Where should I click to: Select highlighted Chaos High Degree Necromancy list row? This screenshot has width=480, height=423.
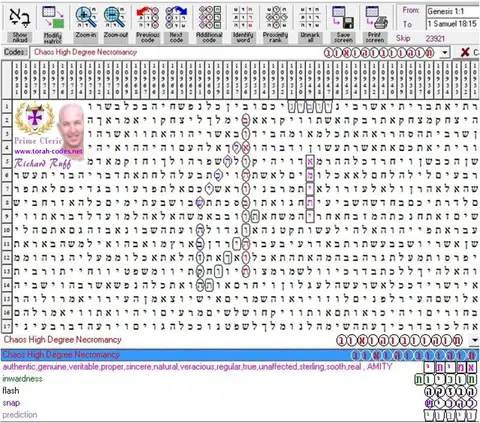click(x=240, y=355)
